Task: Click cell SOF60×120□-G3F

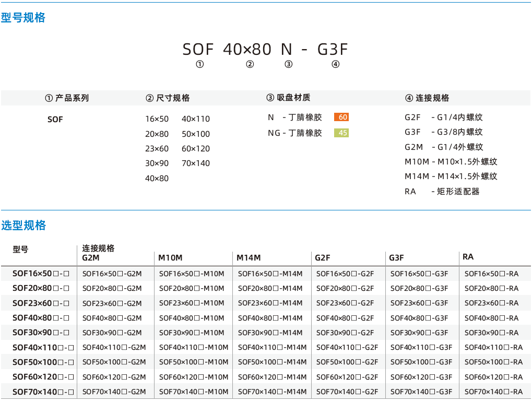Action: click(421, 377)
